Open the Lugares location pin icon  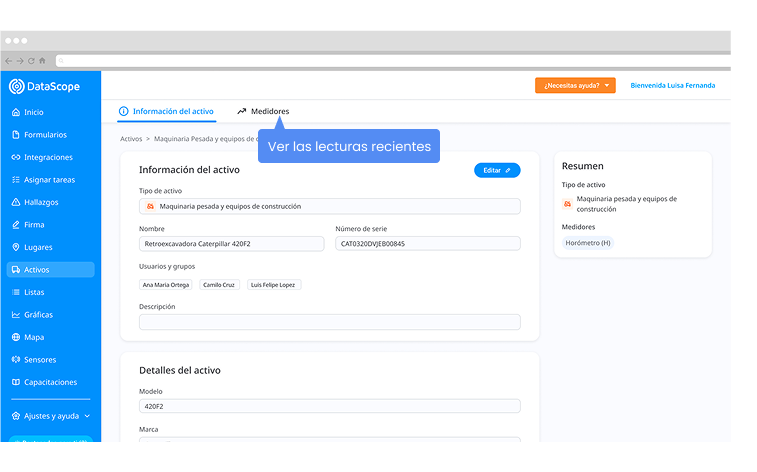15,247
